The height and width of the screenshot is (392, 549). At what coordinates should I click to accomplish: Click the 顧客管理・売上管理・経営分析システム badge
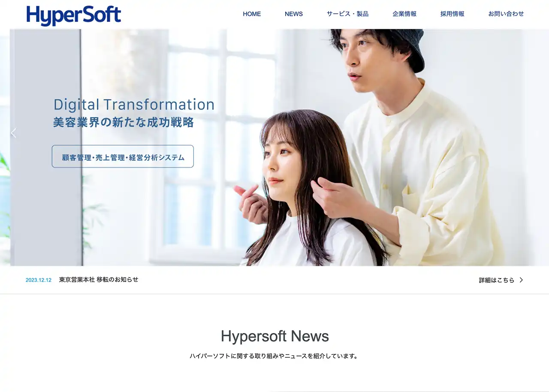(123, 157)
